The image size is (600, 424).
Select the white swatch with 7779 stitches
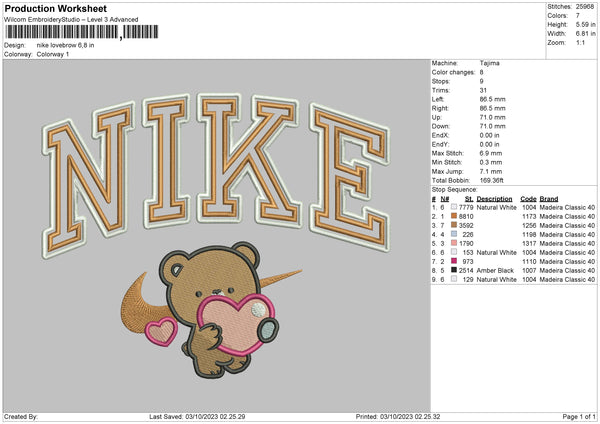(454, 207)
